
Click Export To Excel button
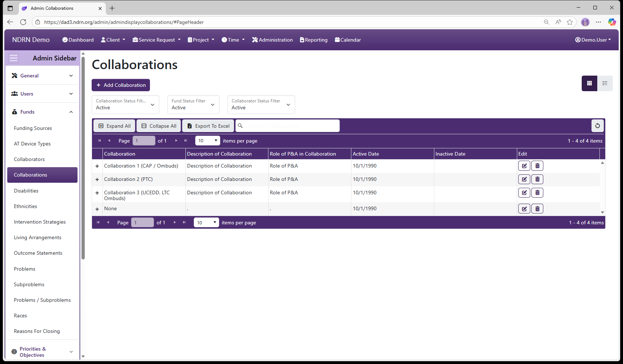click(208, 126)
